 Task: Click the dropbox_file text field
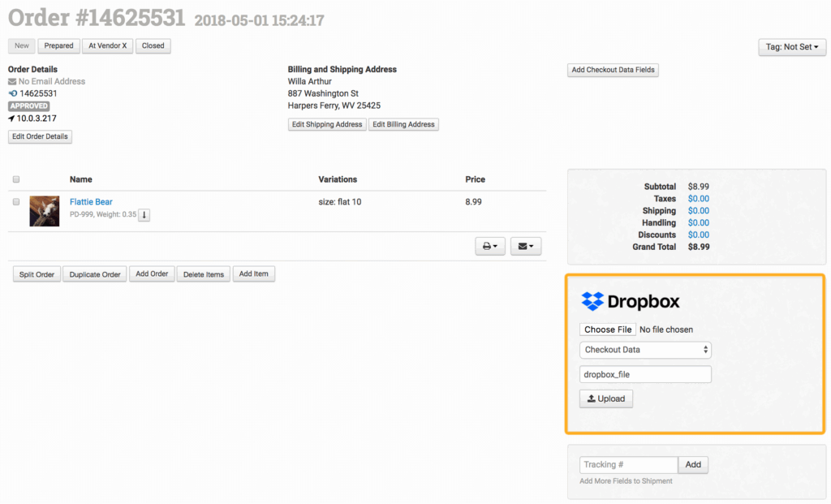645,374
